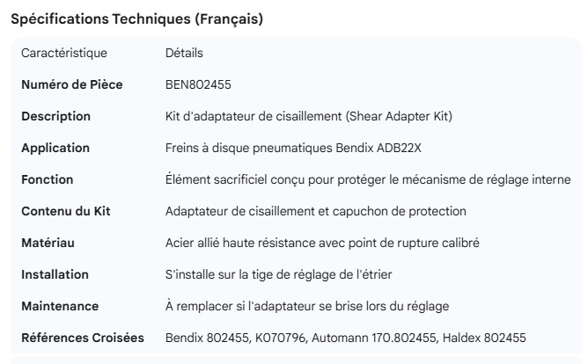Select the Matériau row label
588x364 pixels.
[49, 243]
